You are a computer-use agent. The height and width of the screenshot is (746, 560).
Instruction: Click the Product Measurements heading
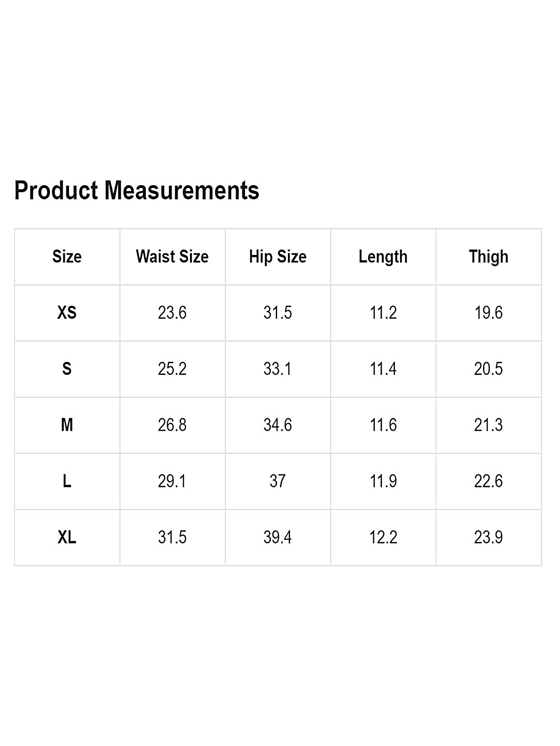pyautogui.click(x=137, y=191)
